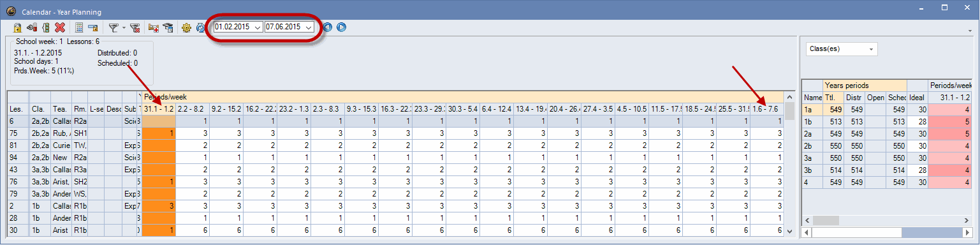
Task: Click the lock-with-bar toolbar icon
Action: 93,27
